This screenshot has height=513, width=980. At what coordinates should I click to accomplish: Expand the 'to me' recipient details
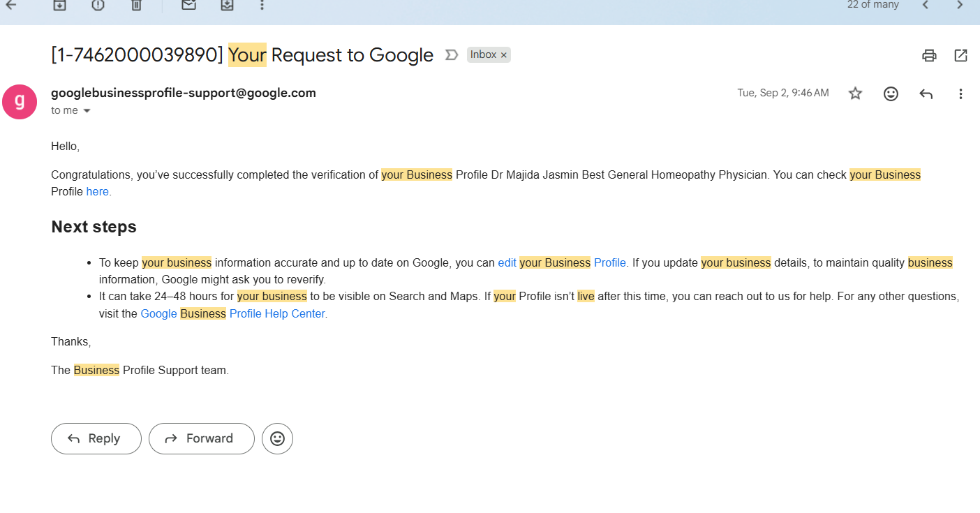click(x=87, y=110)
